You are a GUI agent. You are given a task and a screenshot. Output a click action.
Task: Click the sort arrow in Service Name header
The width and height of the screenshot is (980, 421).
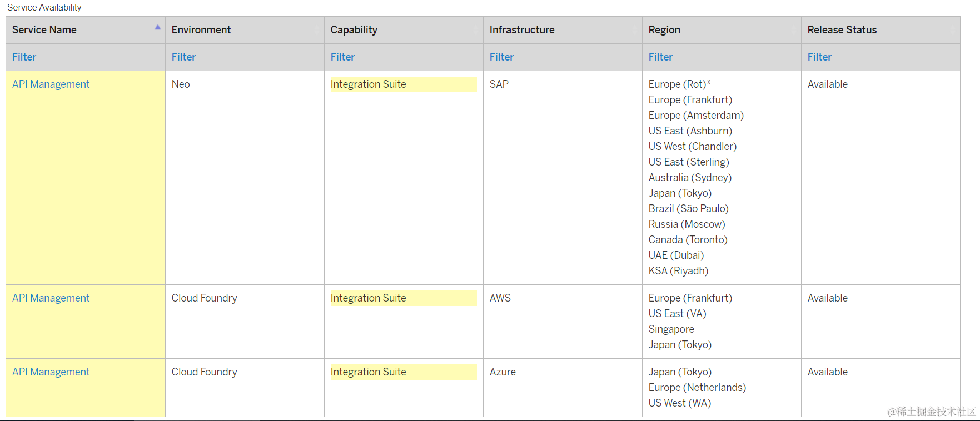pos(158,27)
